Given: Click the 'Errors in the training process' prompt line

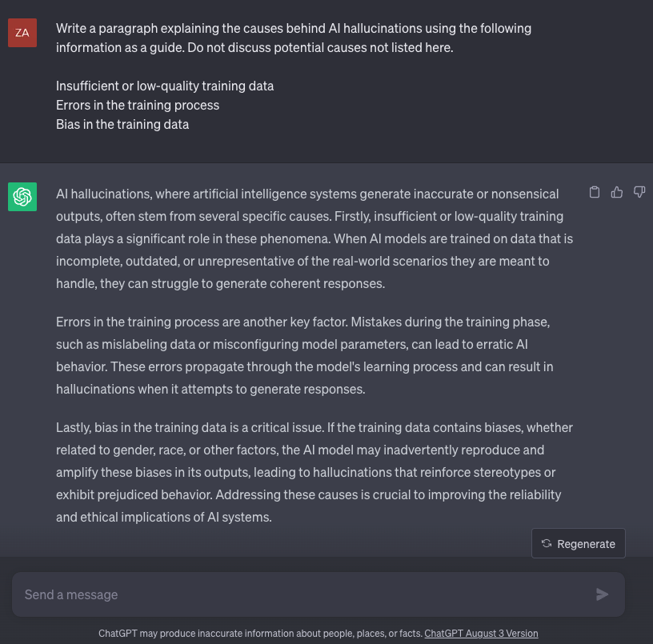Looking at the screenshot, I should point(138,105).
